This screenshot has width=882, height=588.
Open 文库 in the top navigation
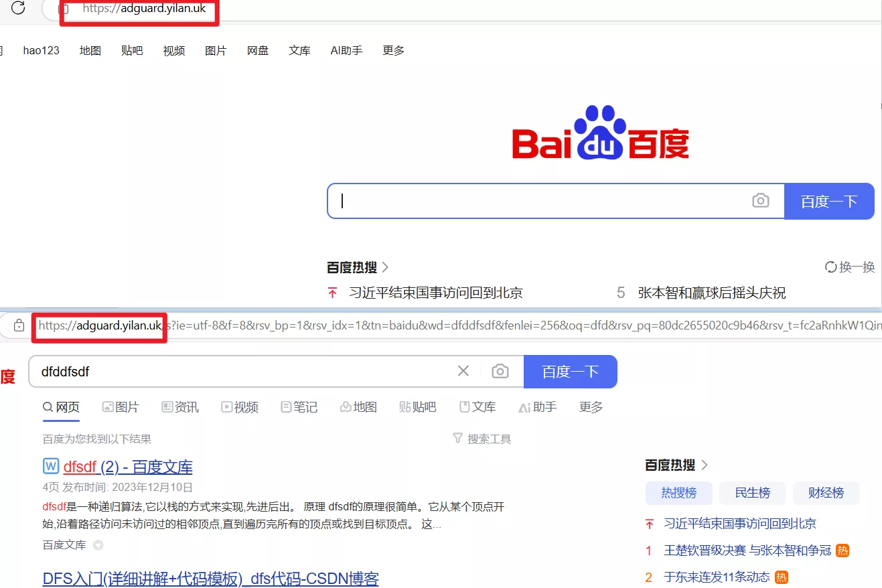tap(299, 50)
